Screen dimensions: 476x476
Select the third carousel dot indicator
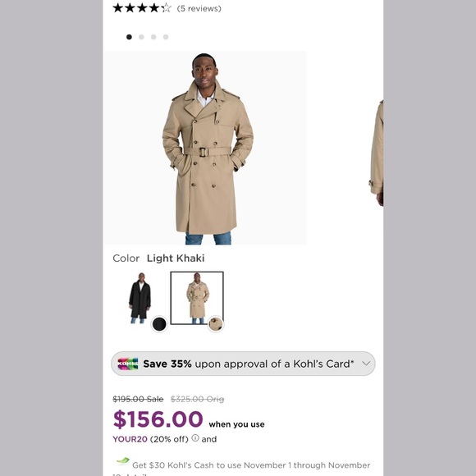(153, 37)
